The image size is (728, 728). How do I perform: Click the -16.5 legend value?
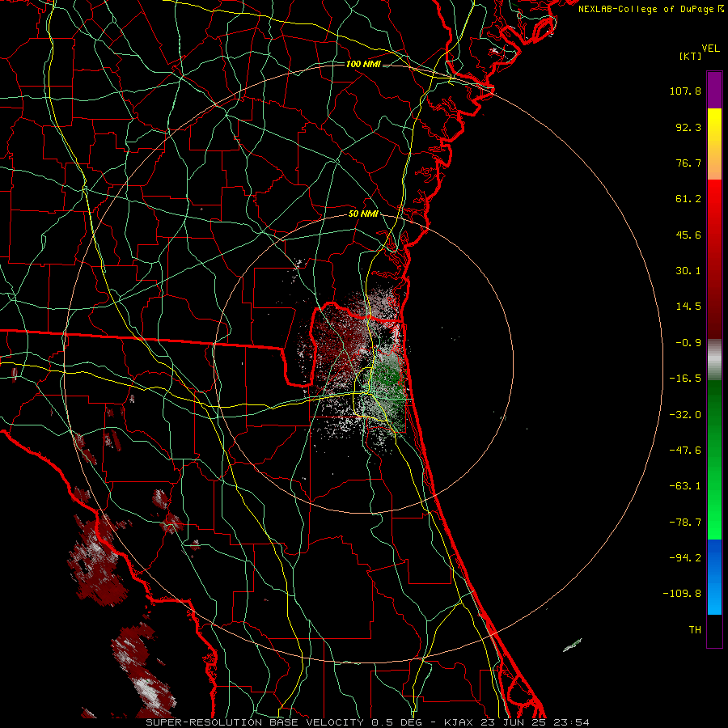(x=685, y=379)
